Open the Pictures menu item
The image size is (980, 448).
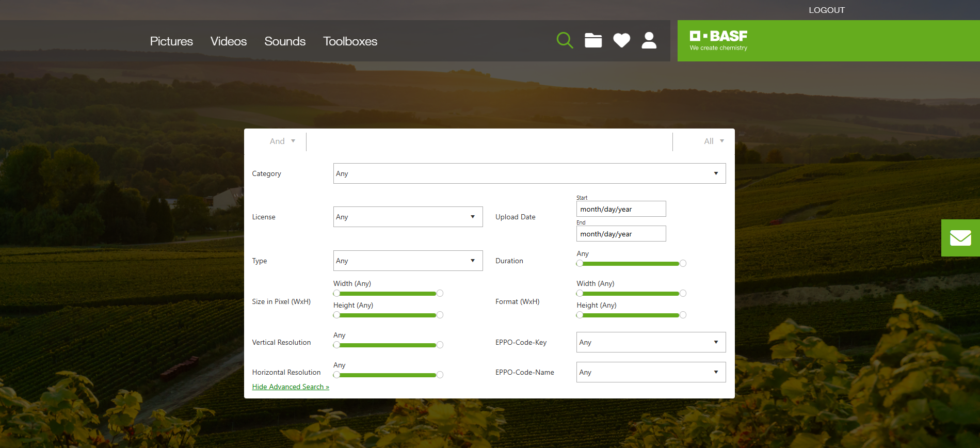pos(171,41)
